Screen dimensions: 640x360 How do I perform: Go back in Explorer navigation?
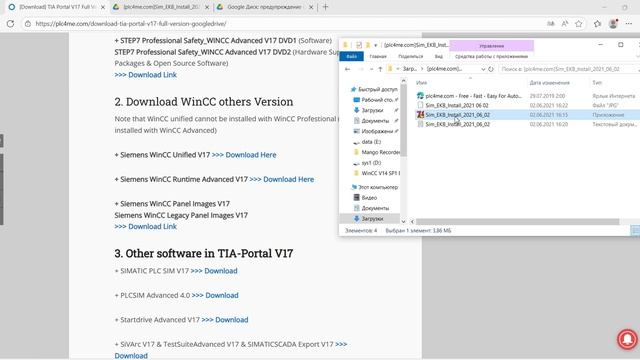(347, 69)
